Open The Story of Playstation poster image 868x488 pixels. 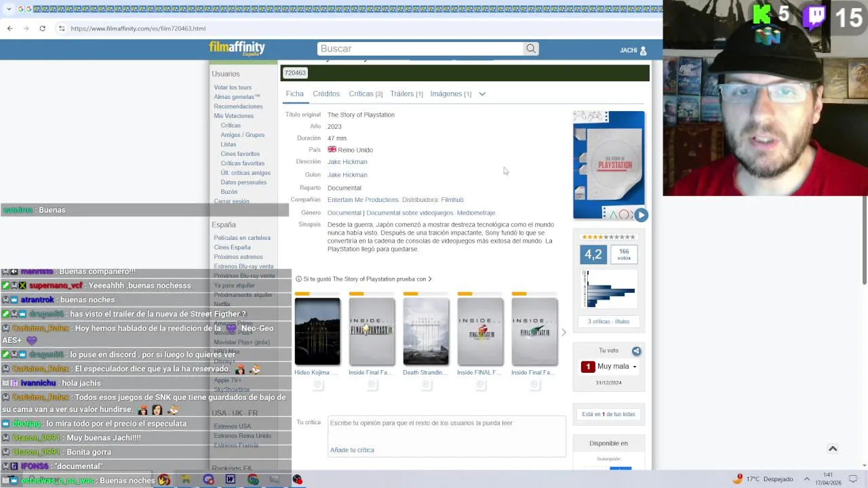click(x=609, y=165)
